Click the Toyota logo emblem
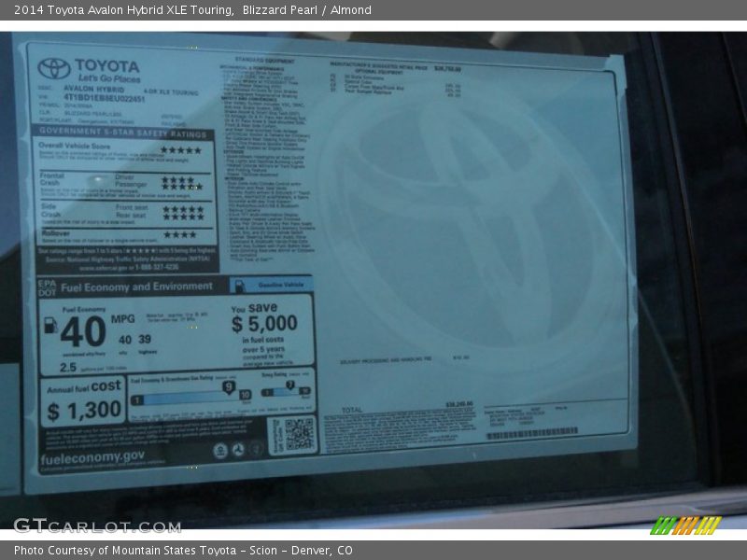Viewport: 747px width, 560px height. point(50,67)
